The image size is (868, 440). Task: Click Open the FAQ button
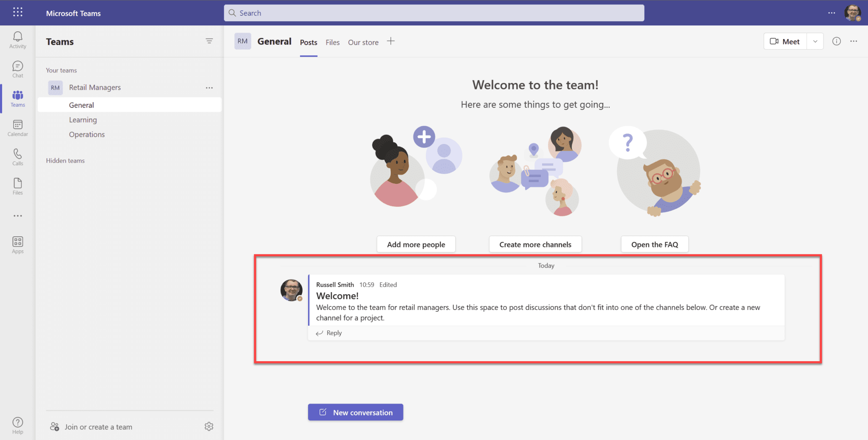[x=655, y=244]
